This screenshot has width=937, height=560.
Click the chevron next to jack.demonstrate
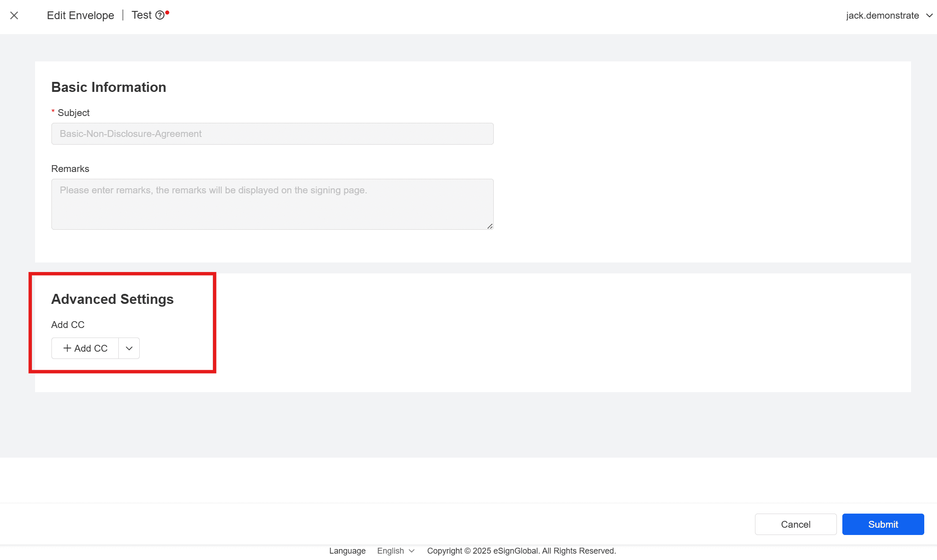point(929,15)
